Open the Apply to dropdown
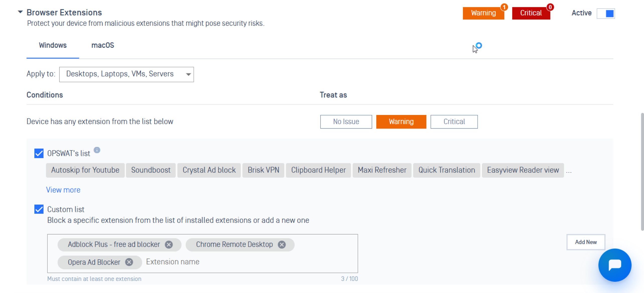The height and width of the screenshot is (293, 644). (x=126, y=74)
